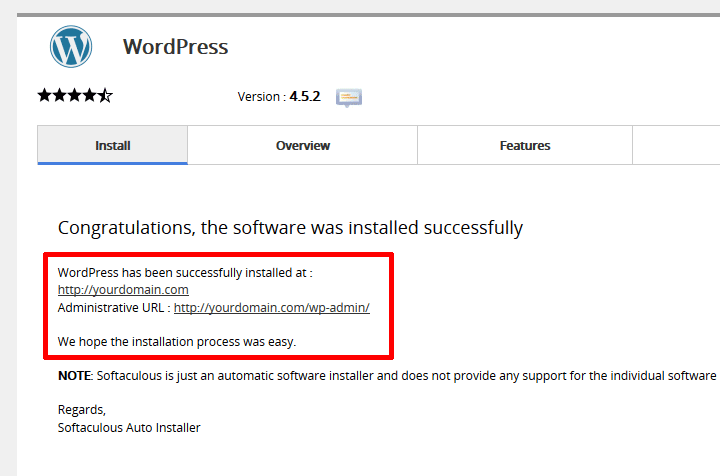Open the http://yourdomain.com site link
The width and height of the screenshot is (720, 476).
click(x=123, y=290)
